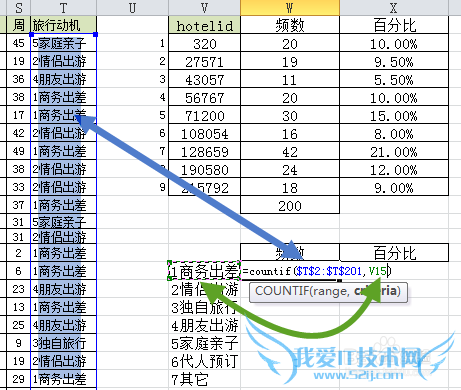This screenshot has width=461, height=390.
Task: Click the 旅行动机 header cell
Action: 63,25
